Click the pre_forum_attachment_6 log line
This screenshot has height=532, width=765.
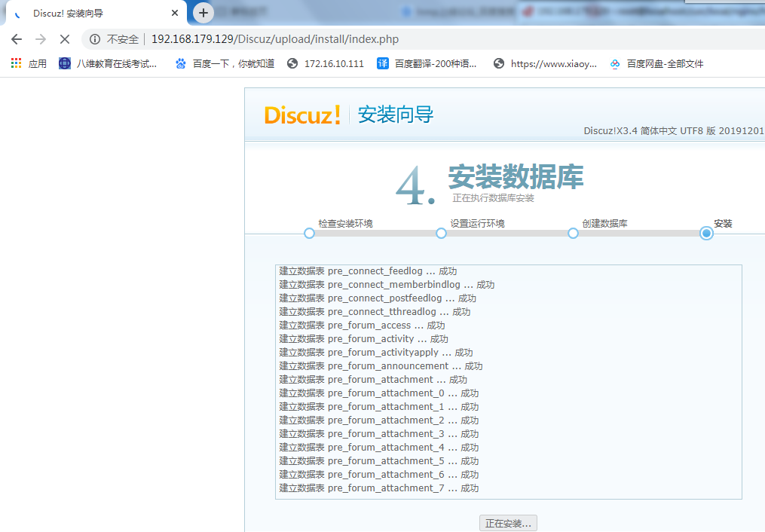click(x=379, y=475)
